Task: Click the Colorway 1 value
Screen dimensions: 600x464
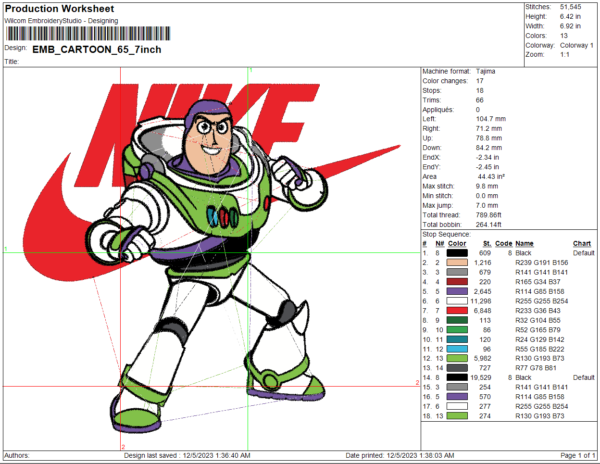Action: tap(577, 45)
